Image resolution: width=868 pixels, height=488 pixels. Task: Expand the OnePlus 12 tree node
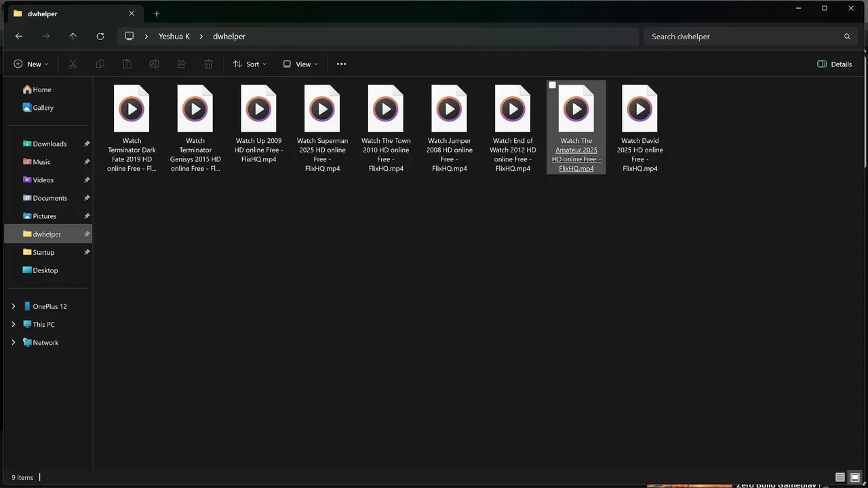[x=13, y=306]
